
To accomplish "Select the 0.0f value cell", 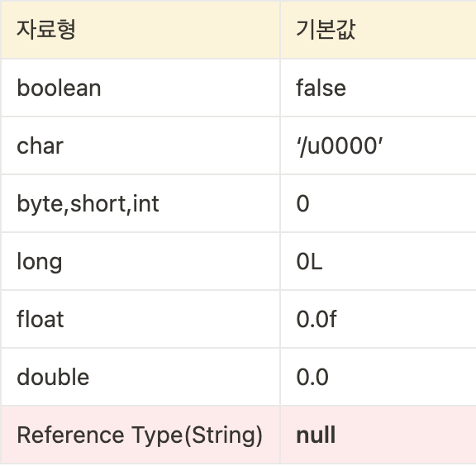I will coord(378,319).
